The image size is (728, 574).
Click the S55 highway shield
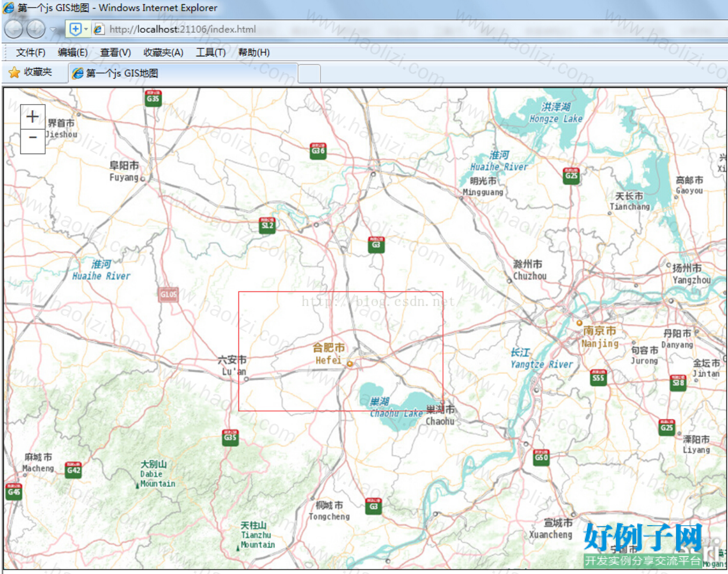[598, 378]
